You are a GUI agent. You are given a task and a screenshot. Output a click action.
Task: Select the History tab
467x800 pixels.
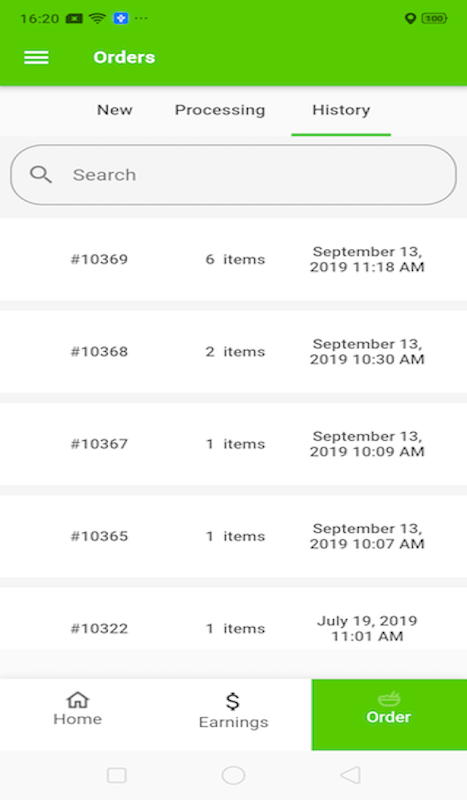(x=341, y=110)
